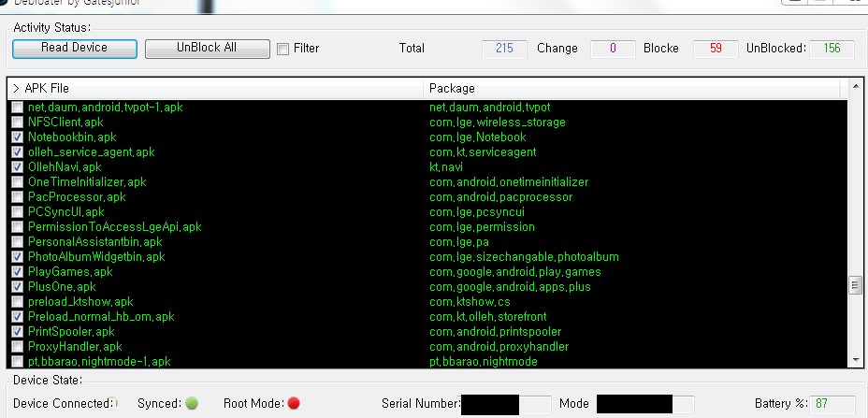Select package text com.google.android.play.games

click(x=515, y=271)
